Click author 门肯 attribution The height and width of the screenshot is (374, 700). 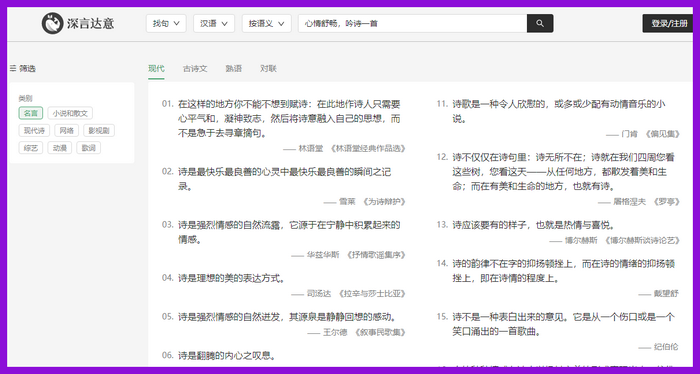629,133
